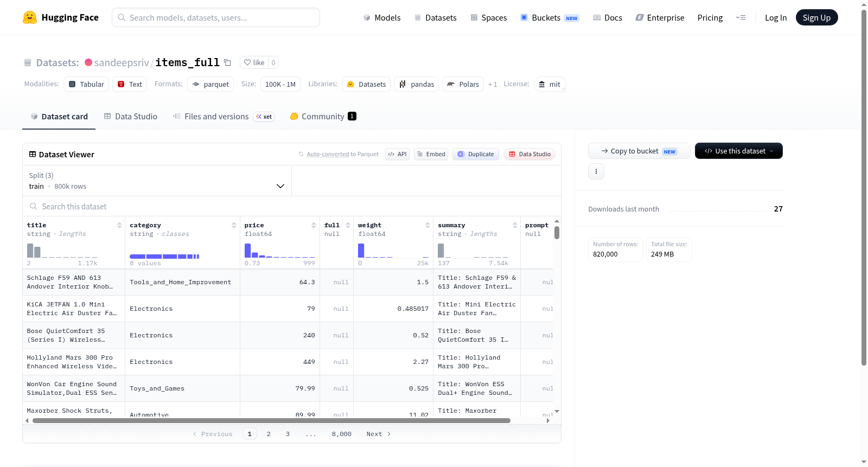Click the Text modality tag

pyautogui.click(x=130, y=84)
